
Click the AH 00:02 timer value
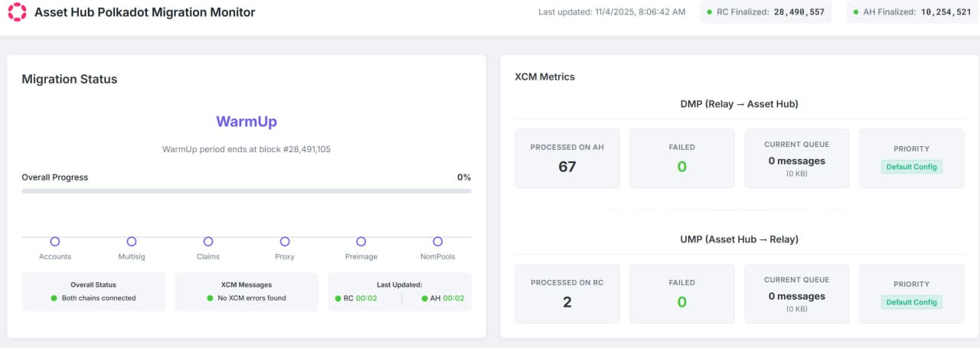tap(453, 298)
